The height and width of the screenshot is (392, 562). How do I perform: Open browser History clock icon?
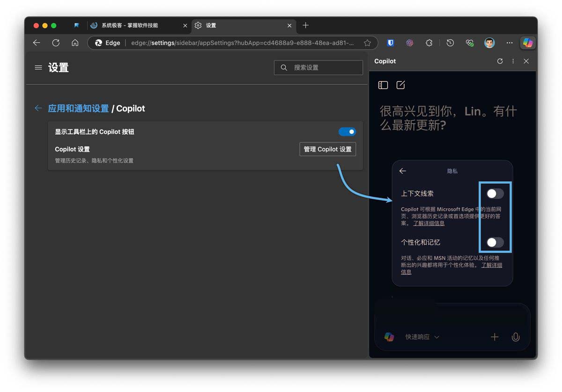click(x=450, y=43)
